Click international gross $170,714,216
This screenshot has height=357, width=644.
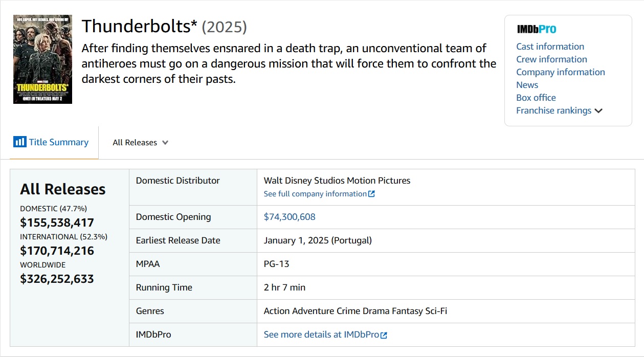[x=57, y=251]
